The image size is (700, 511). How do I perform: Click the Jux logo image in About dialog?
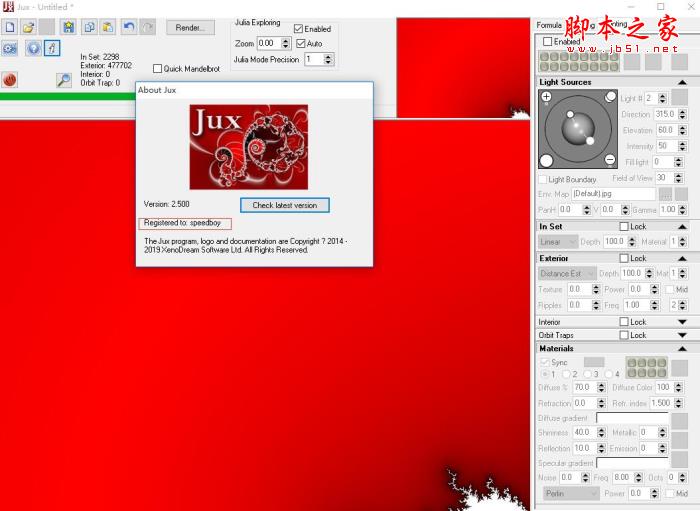pyautogui.click(x=249, y=147)
